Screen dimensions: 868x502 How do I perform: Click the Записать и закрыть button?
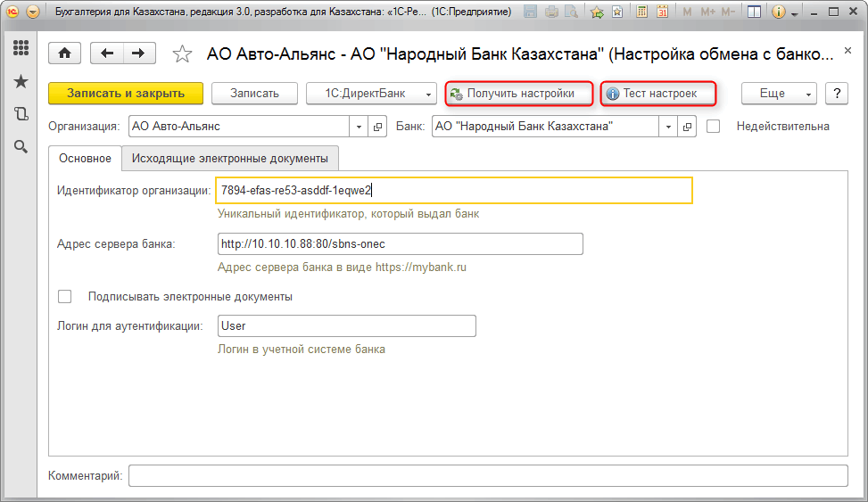tap(126, 94)
